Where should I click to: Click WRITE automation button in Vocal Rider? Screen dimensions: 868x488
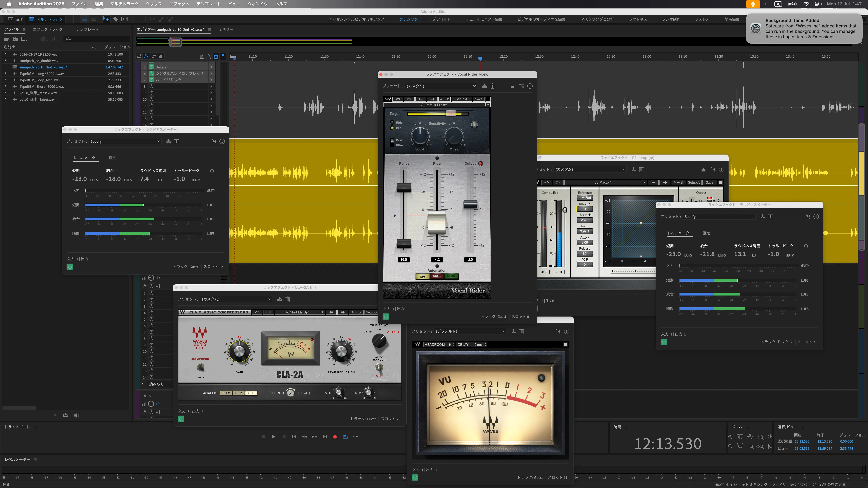coord(437,276)
